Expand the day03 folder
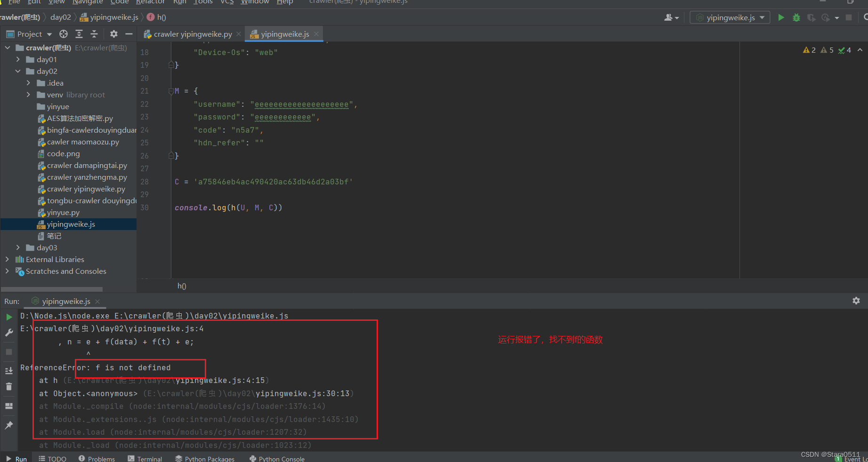This screenshot has width=868, height=462. point(18,247)
